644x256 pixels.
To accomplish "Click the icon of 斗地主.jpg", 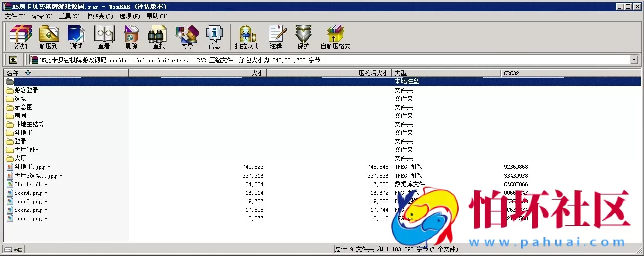I will click(10, 167).
